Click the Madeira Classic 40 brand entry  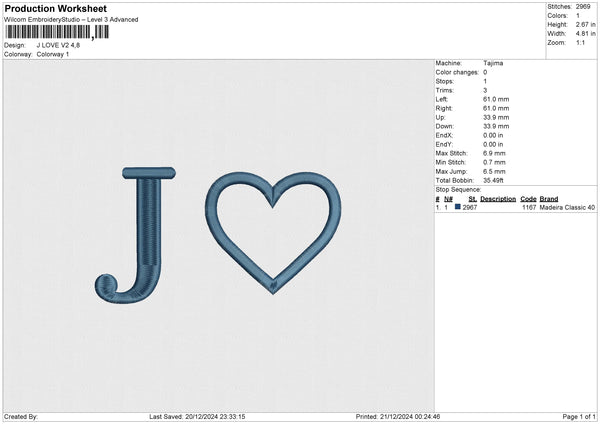point(567,207)
